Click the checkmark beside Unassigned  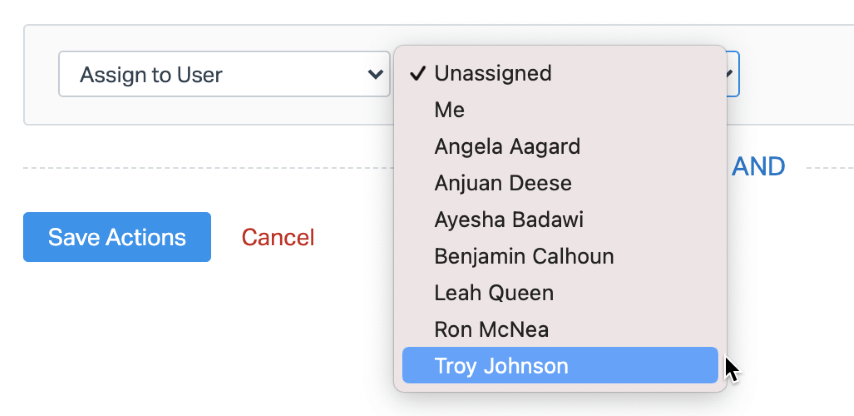pyautogui.click(x=418, y=74)
